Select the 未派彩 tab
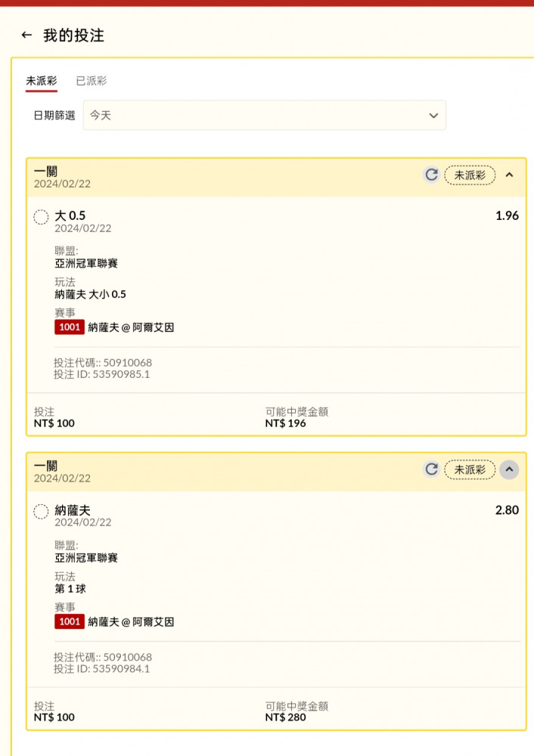 coord(42,81)
